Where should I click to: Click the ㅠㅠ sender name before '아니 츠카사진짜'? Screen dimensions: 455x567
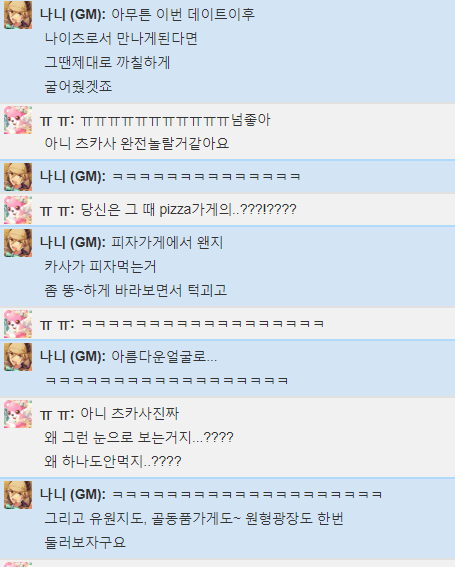point(57,414)
